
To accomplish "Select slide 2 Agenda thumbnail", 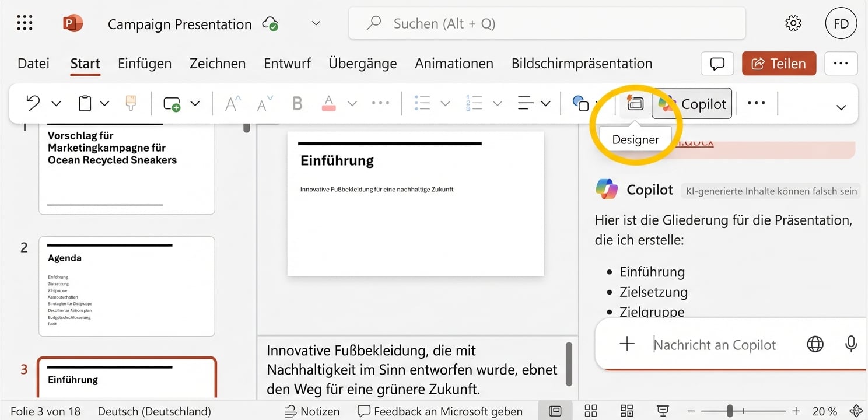I will pos(126,286).
